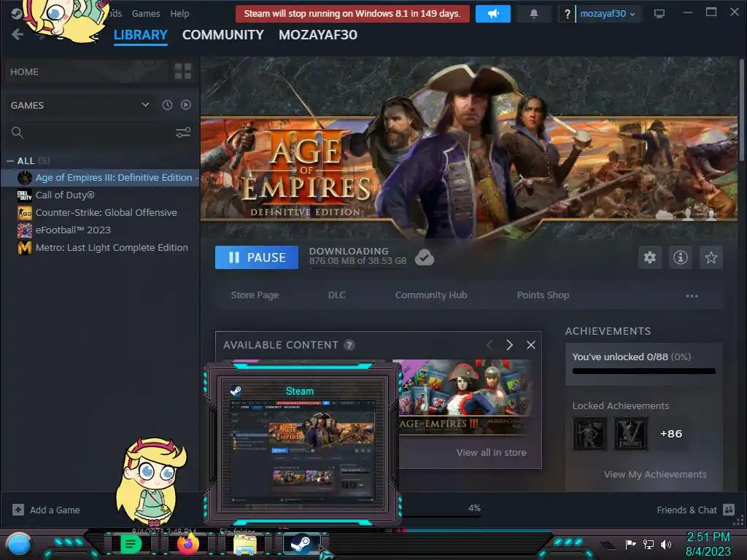Go to previous available content arrow

pos(489,345)
